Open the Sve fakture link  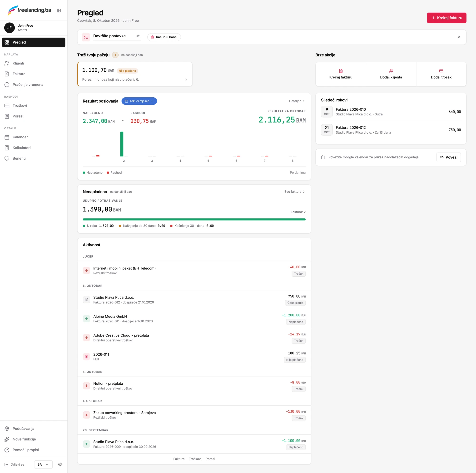coord(295,192)
